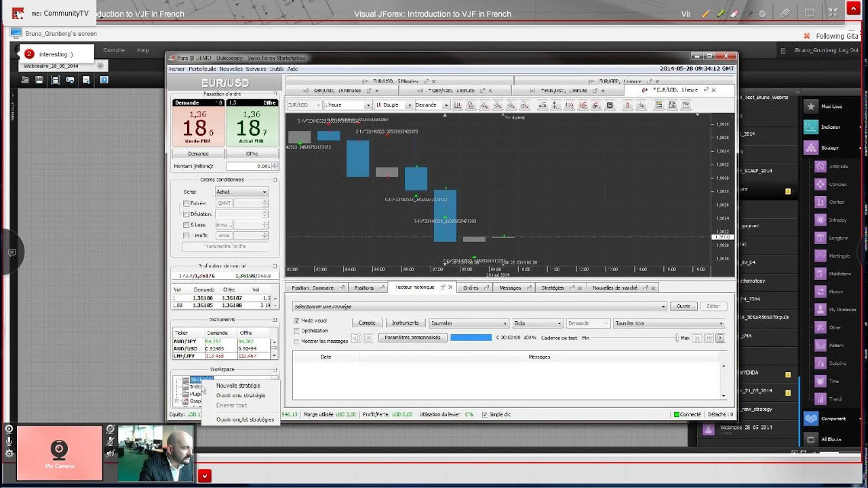The height and width of the screenshot is (488, 868).
Task: Tick the Déviation checkbox
Action: tap(186, 214)
